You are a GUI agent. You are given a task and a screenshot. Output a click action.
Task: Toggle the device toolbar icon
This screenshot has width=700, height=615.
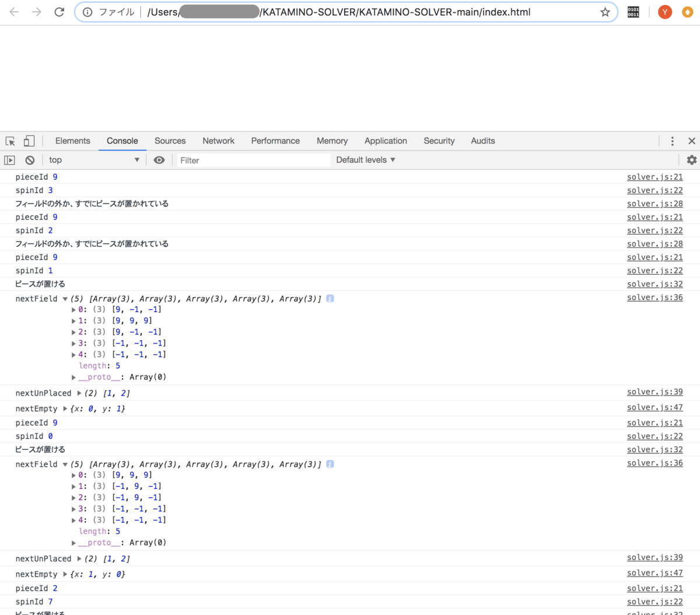coord(29,141)
